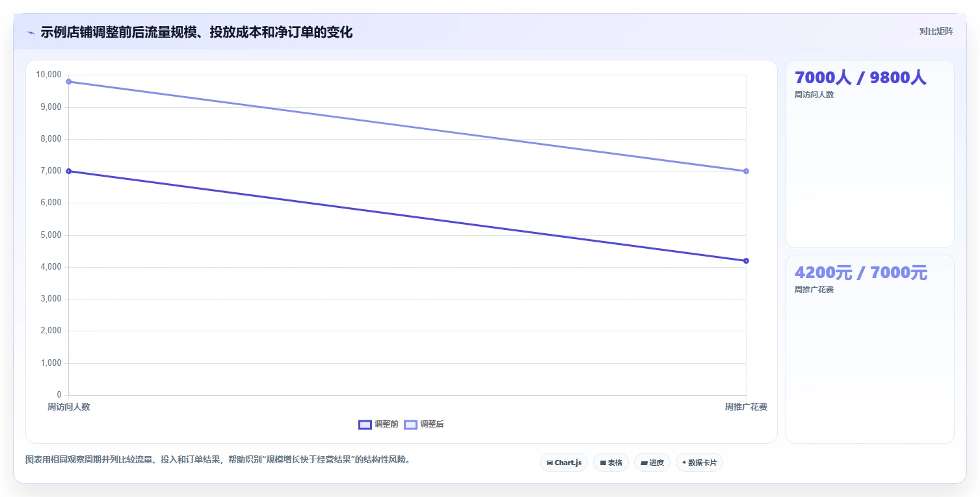Click the 周推广花费 x-axis label

[x=746, y=407]
